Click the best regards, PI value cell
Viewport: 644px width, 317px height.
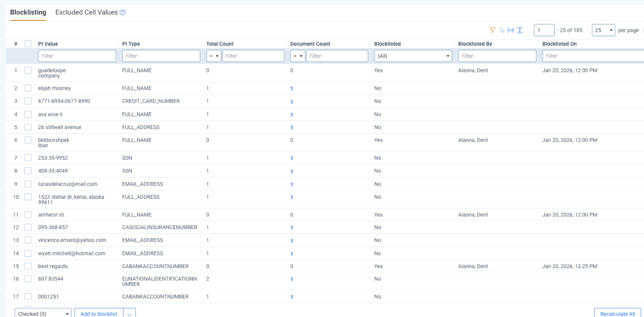pyautogui.click(x=53, y=266)
